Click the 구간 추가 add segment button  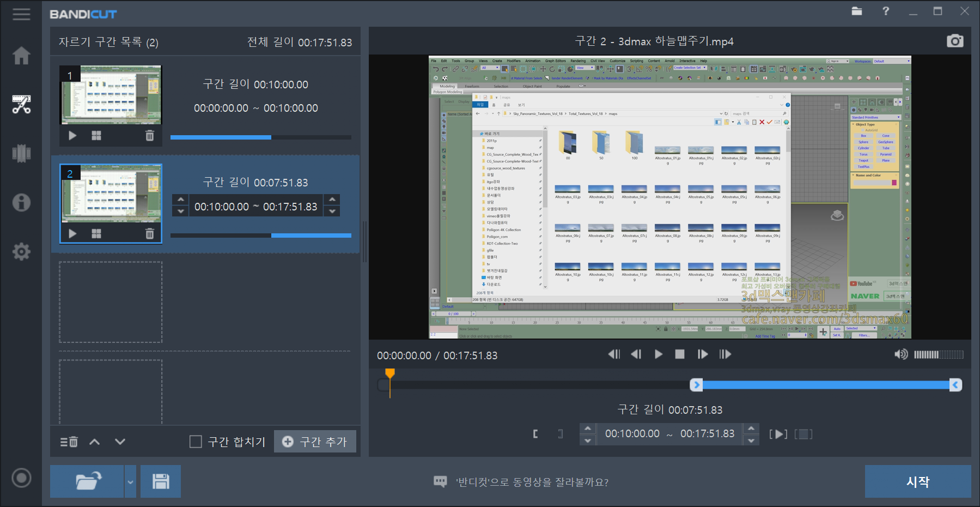click(315, 442)
